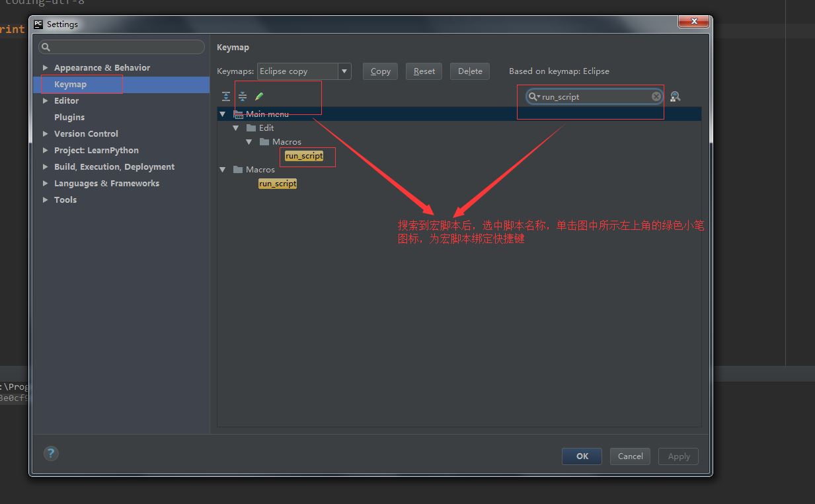Close the Settings dialog

(x=694, y=22)
